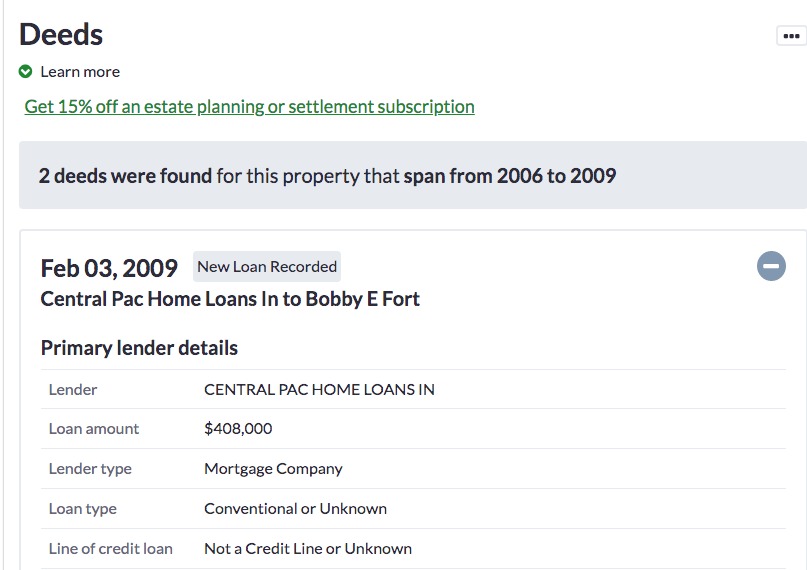807x570 pixels.
Task: Click the Feb 03, 2009 date heading
Action: click(x=109, y=268)
